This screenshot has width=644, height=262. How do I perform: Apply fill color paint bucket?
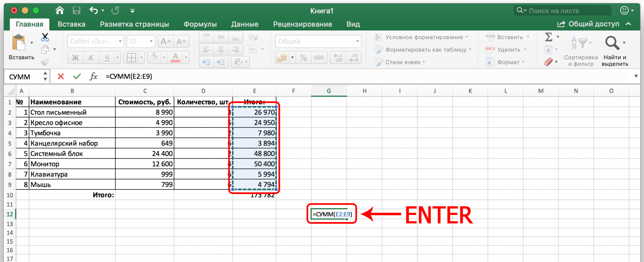pos(154,58)
